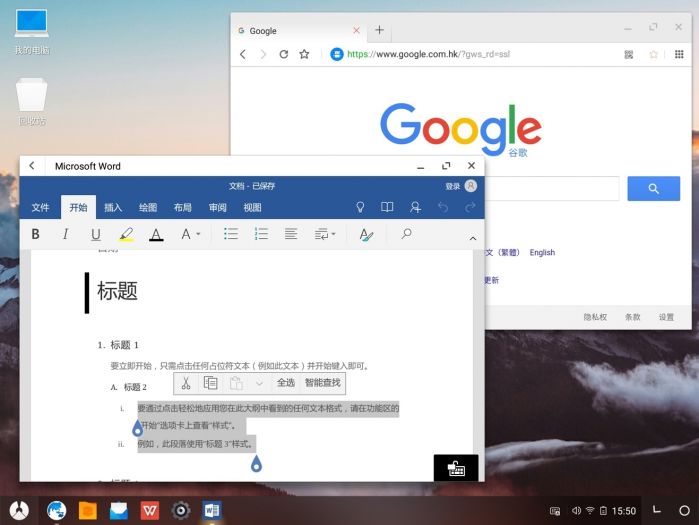This screenshot has height=525, width=699.
Task: Switch to the 布局 tab
Action: 183,207
